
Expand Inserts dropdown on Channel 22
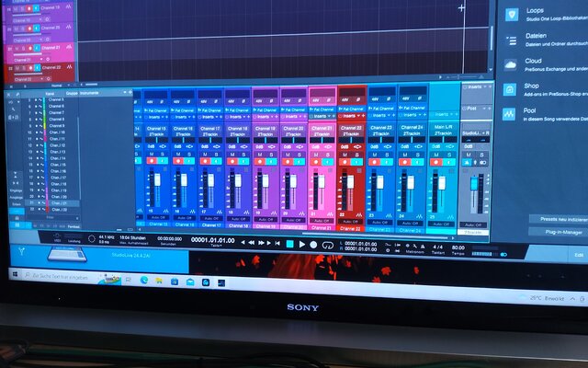click(359, 116)
